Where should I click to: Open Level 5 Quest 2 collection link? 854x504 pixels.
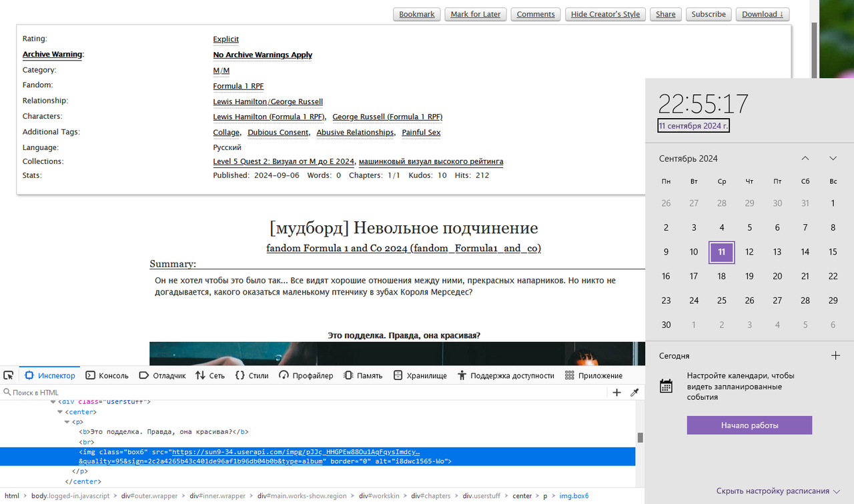point(284,161)
